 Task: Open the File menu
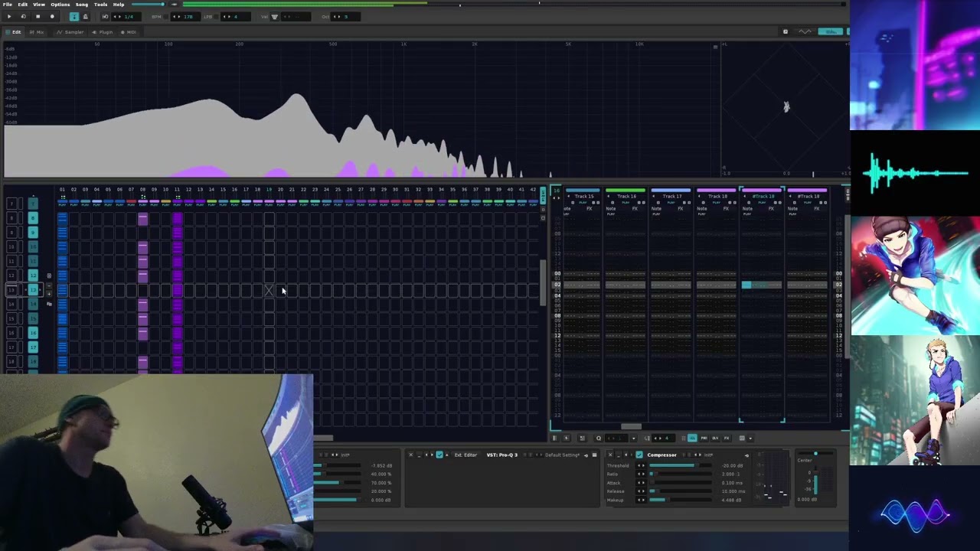[8, 5]
